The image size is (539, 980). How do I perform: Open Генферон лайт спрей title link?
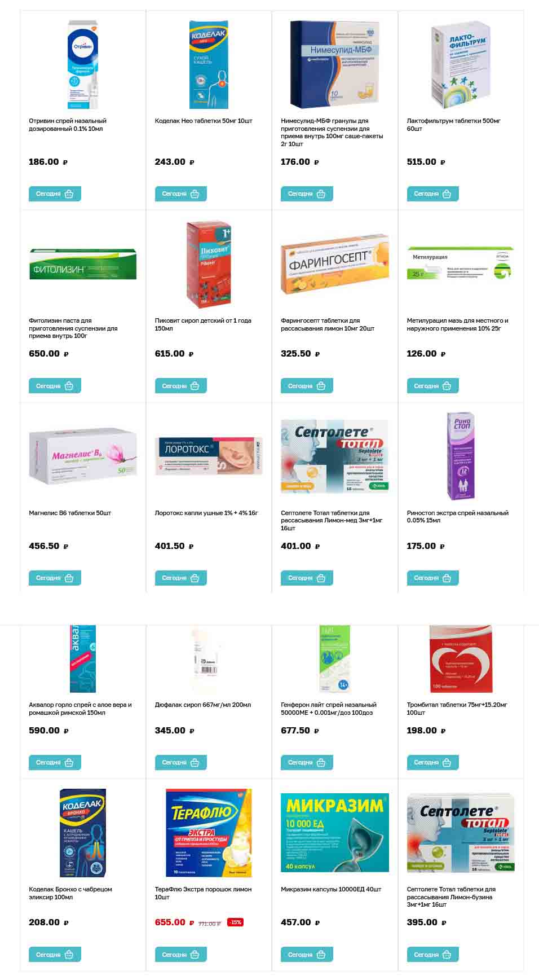click(329, 709)
